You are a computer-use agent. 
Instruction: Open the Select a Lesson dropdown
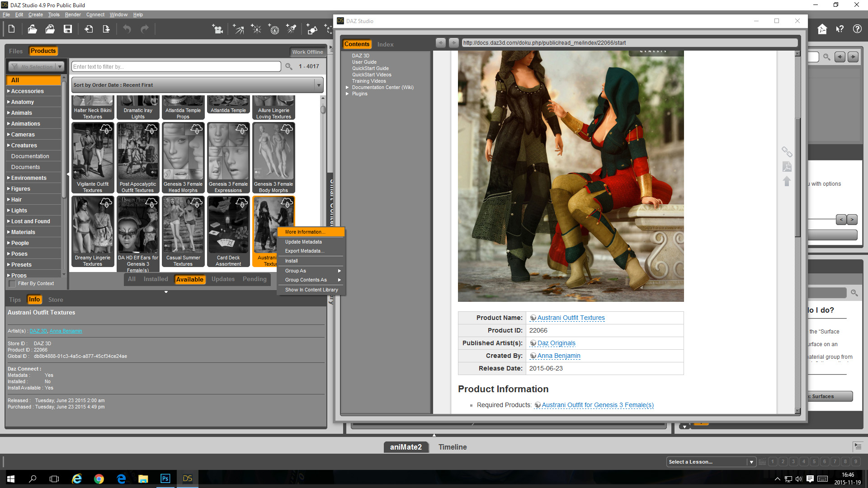point(711,462)
